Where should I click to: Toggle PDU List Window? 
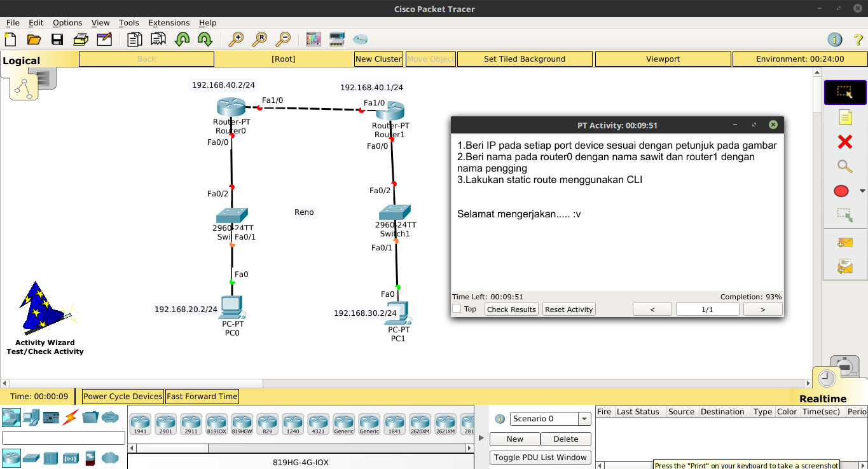point(540,457)
